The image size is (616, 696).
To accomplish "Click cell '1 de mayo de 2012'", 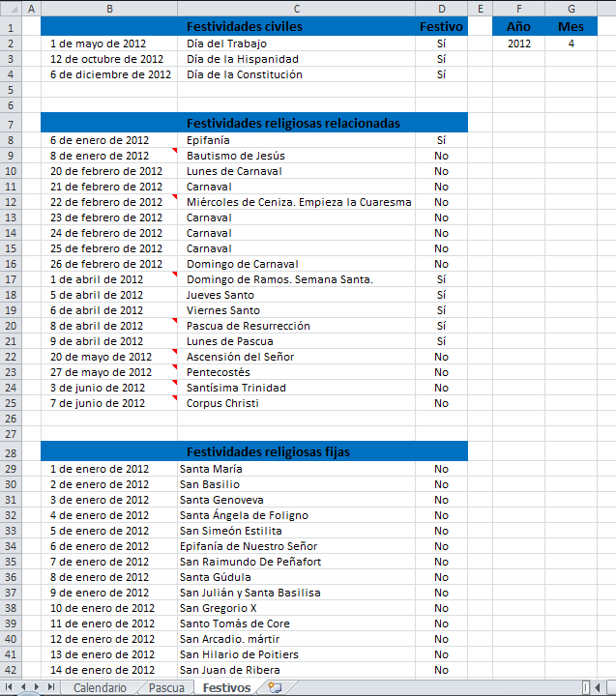I will pyautogui.click(x=109, y=43).
